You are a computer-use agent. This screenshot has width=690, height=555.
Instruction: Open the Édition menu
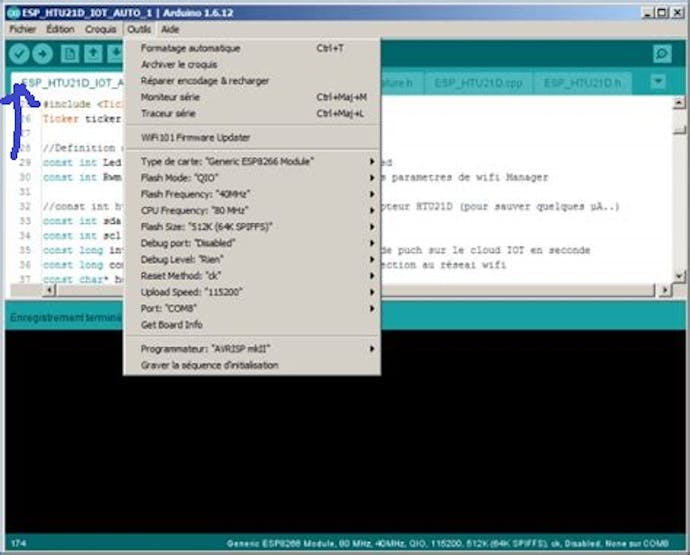point(60,29)
